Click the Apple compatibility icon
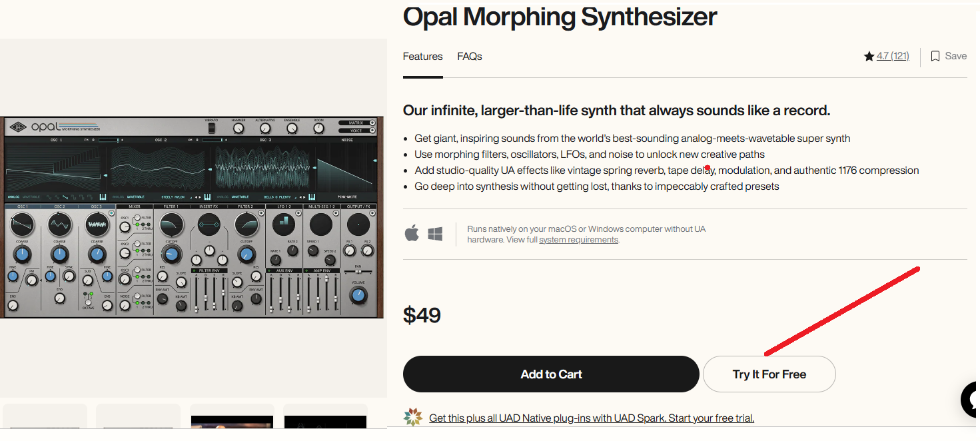The height and width of the screenshot is (441, 980). pyautogui.click(x=412, y=233)
